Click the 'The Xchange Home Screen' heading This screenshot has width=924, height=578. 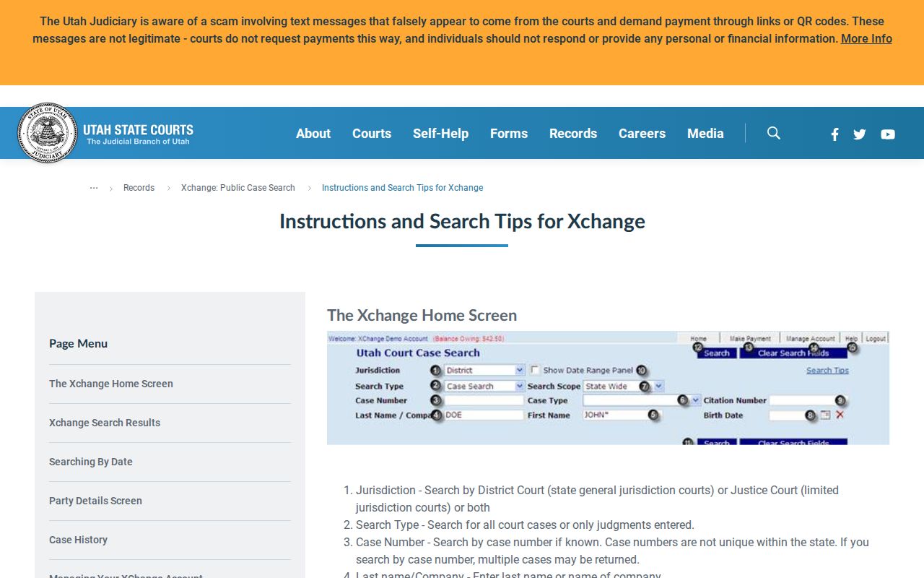422,315
